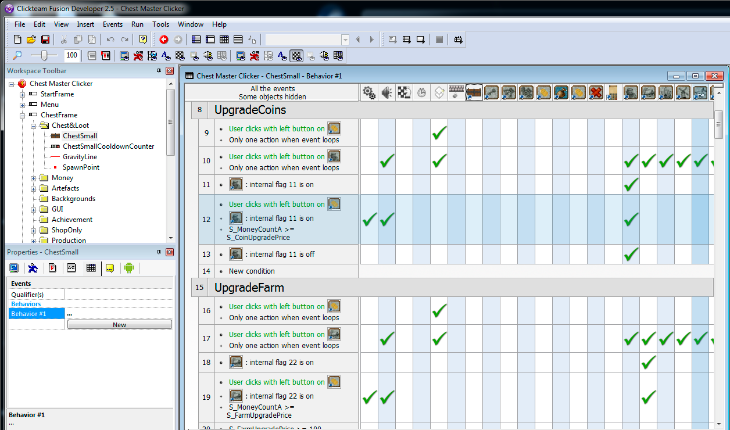Open the Insert menu
The height and width of the screenshot is (430, 730).
click(85, 24)
